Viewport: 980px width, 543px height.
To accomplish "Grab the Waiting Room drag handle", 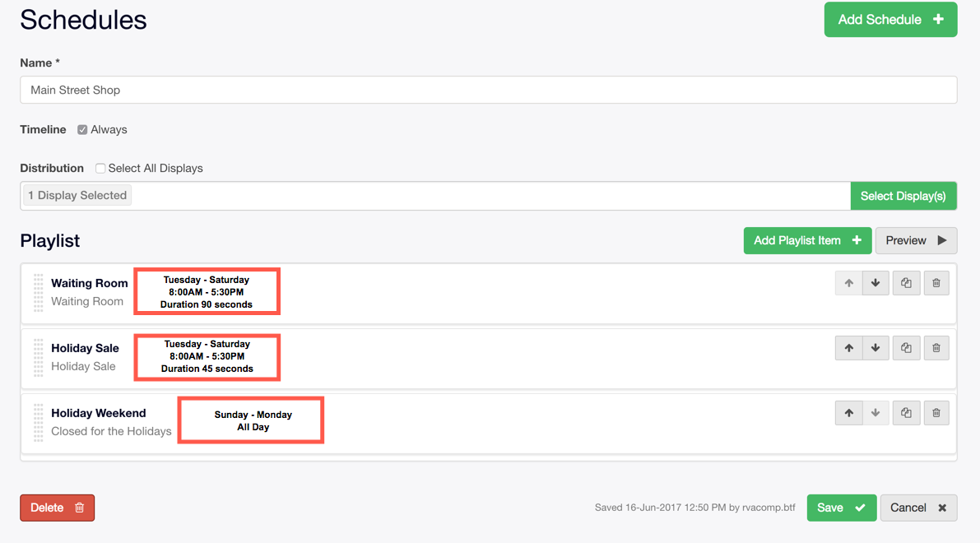I will (38, 292).
